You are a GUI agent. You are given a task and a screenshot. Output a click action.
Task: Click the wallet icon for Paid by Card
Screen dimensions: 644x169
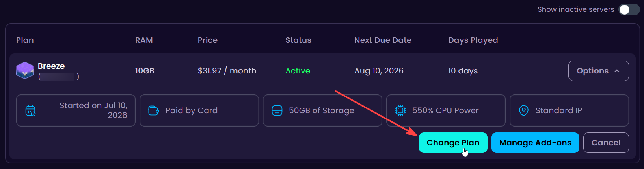click(x=154, y=110)
